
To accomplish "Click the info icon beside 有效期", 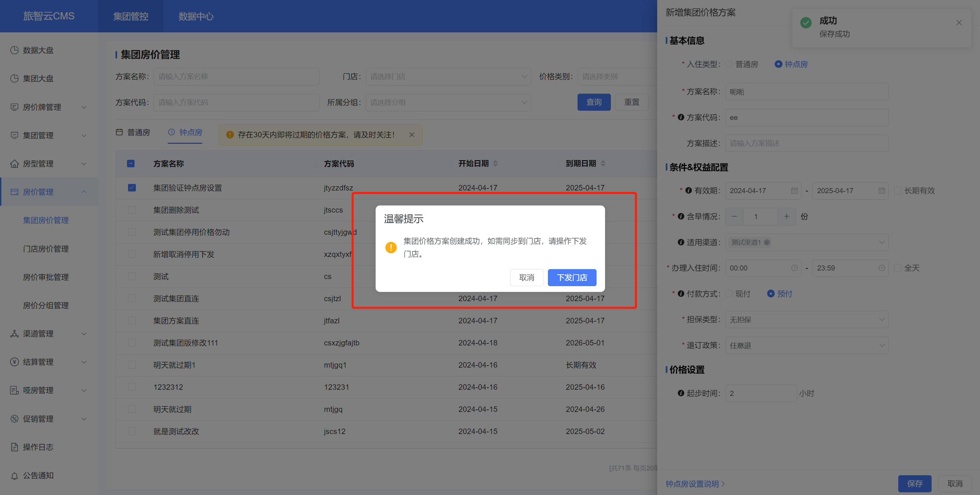I will pos(689,190).
